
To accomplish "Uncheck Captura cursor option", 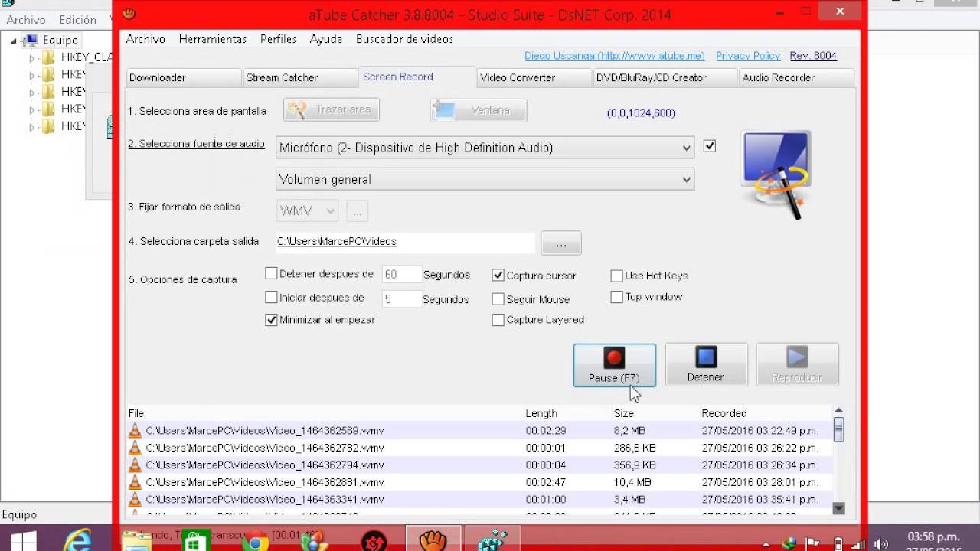I will click(x=498, y=275).
